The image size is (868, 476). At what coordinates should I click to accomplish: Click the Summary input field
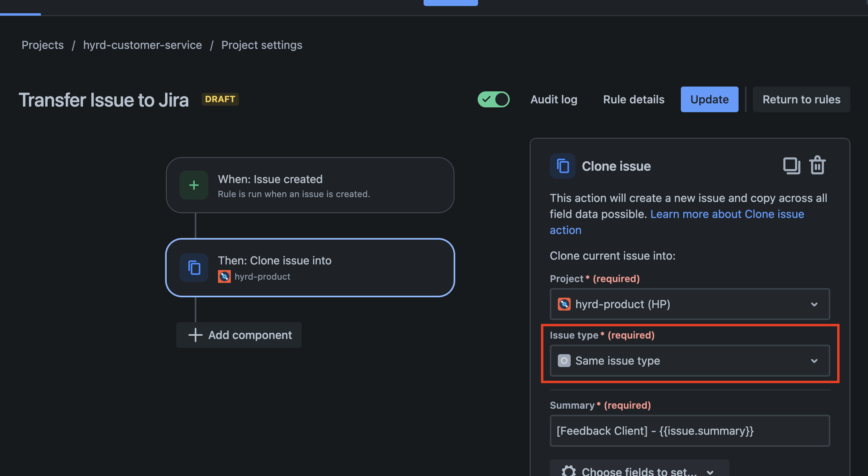click(x=690, y=431)
